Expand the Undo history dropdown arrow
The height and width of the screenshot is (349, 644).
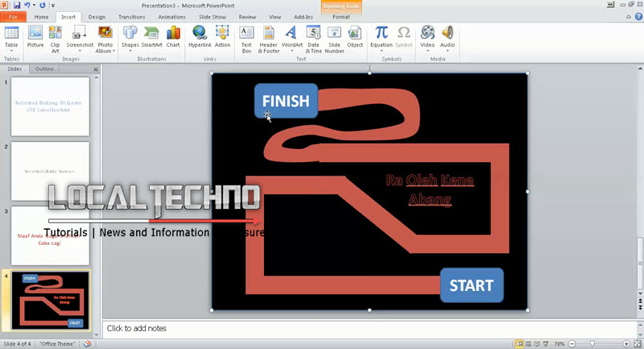click(x=34, y=6)
